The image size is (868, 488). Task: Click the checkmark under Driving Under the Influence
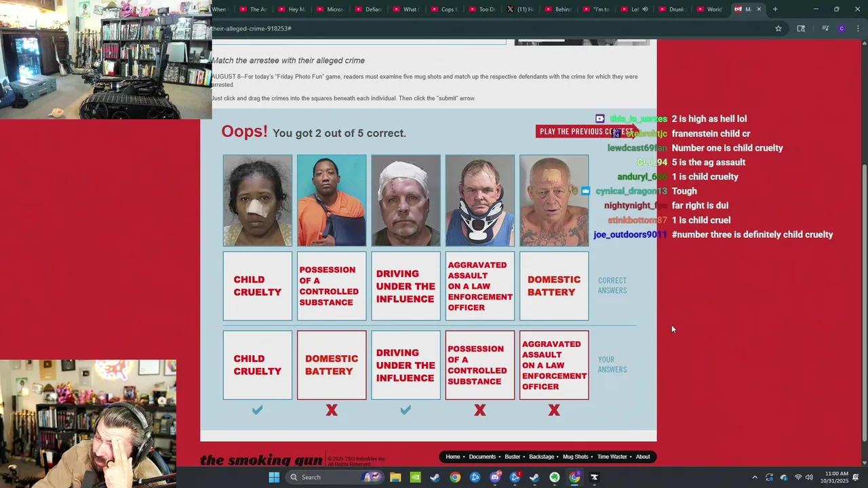[x=406, y=410]
